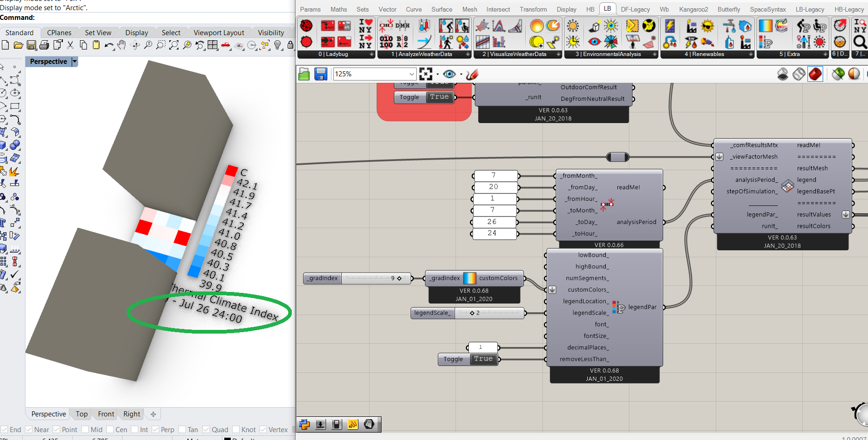Activate the Sketch pencil tool on the canvas toolbar
Image resolution: width=868 pixels, height=440 pixels.
[x=472, y=74]
